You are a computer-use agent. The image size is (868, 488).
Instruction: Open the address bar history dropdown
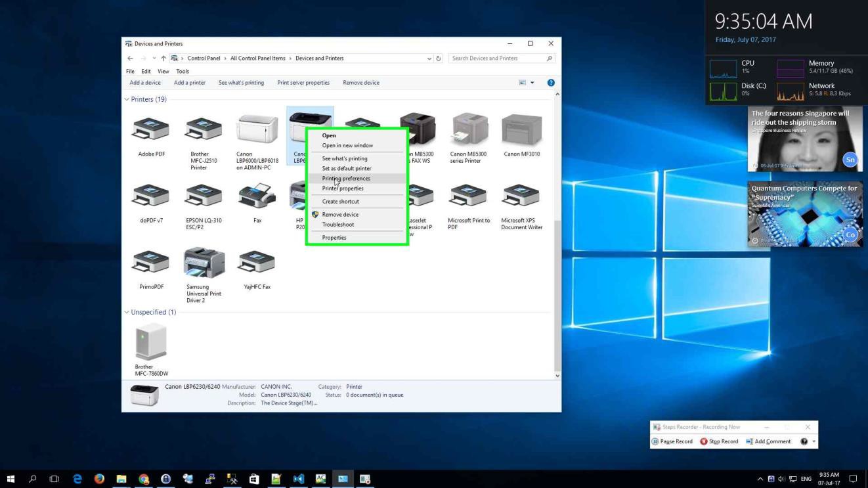[x=429, y=58]
